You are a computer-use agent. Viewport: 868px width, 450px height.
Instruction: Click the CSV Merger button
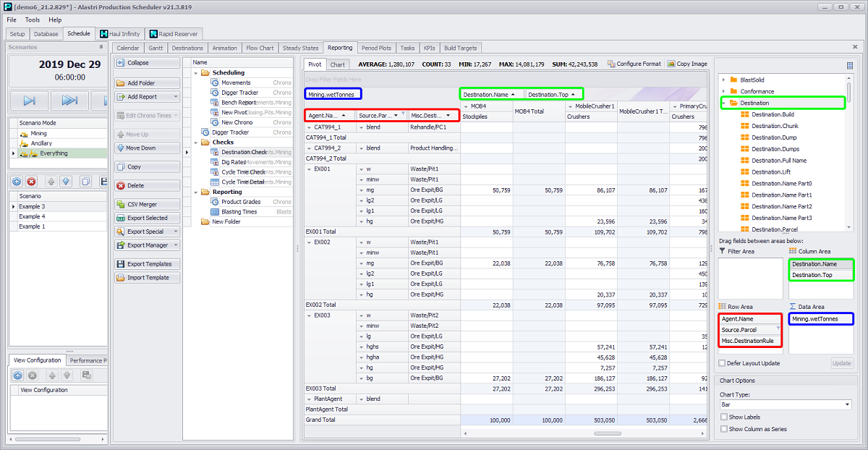(x=147, y=205)
